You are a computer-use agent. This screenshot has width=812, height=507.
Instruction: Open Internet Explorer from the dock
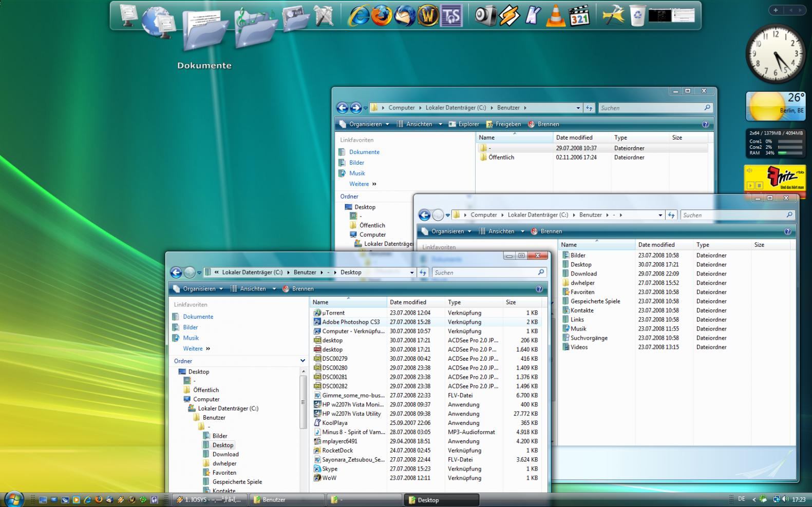(x=359, y=16)
